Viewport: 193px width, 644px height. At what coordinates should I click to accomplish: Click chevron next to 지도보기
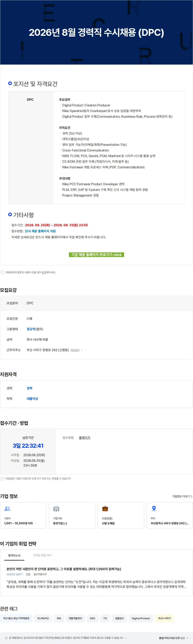coord(82,350)
